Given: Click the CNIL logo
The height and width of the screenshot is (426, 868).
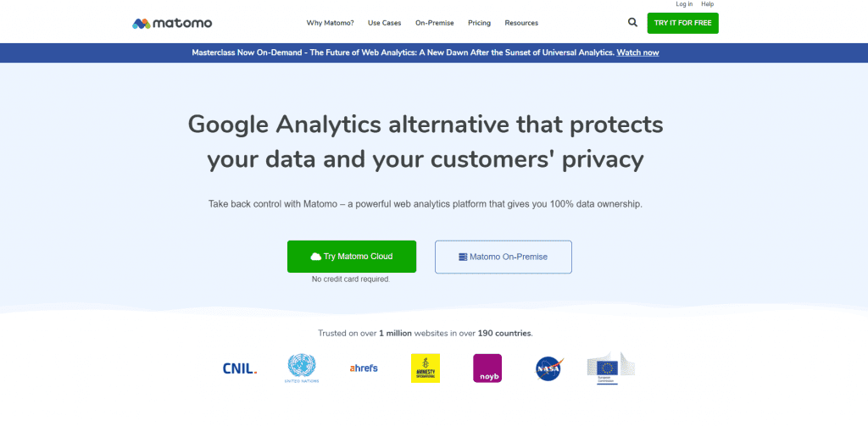Looking at the screenshot, I should (240, 368).
